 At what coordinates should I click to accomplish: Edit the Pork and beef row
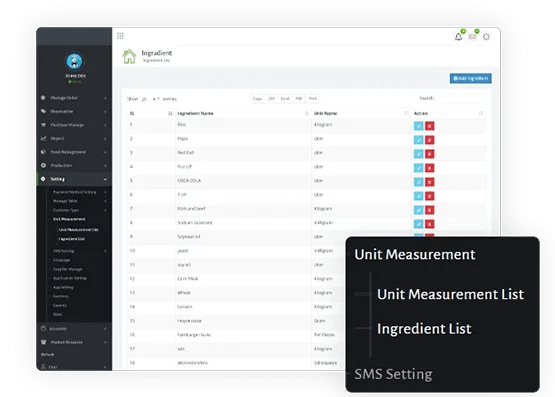[419, 210]
